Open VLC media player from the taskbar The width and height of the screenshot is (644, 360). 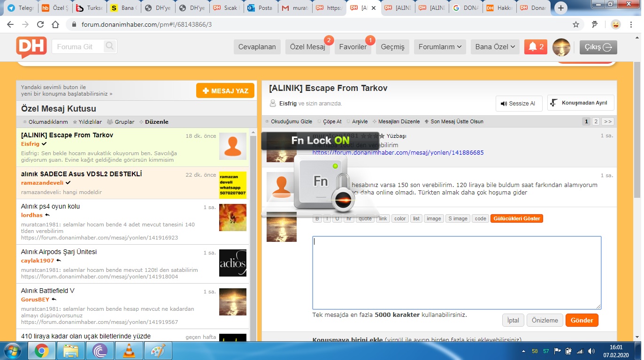coord(129,351)
